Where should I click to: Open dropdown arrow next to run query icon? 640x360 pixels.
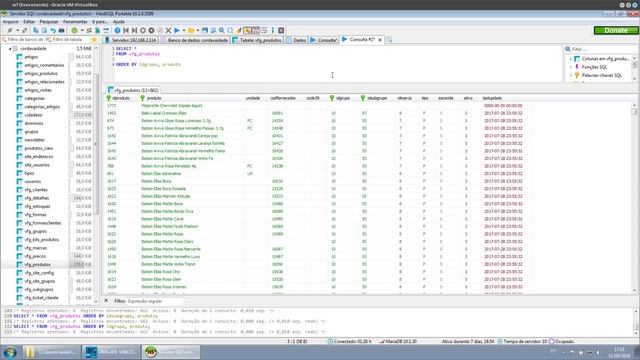[184, 31]
